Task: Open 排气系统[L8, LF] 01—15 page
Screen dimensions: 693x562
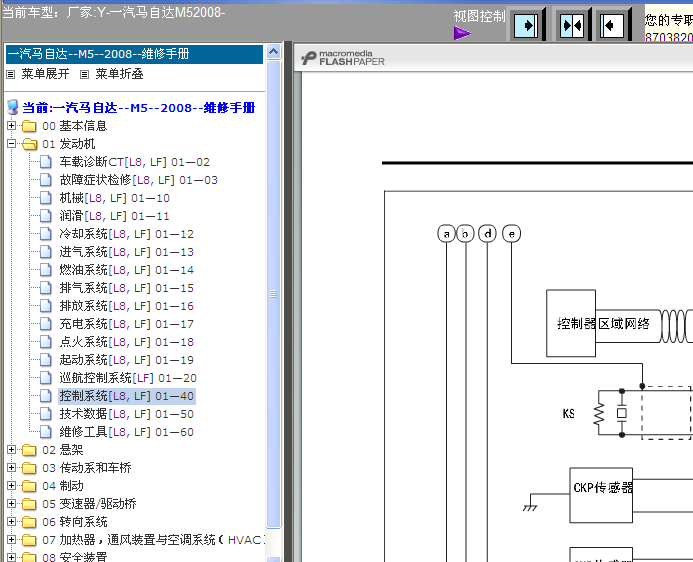Action: [x=126, y=288]
